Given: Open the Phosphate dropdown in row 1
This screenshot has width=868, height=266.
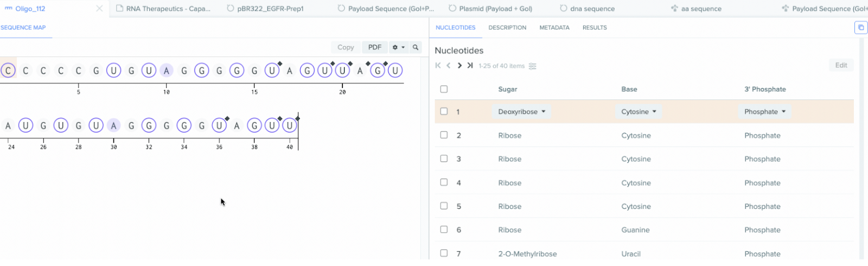Looking at the screenshot, I should point(764,112).
